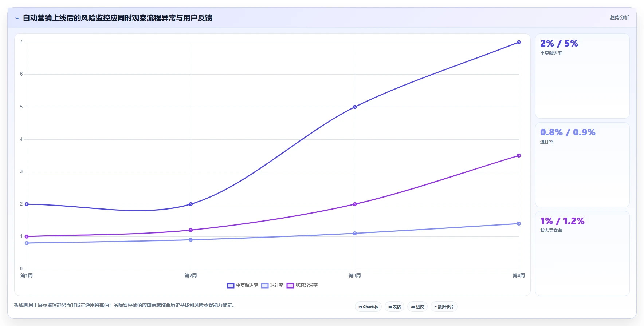
Task: Click the 第1周 x-axis label
Action: pos(27,275)
